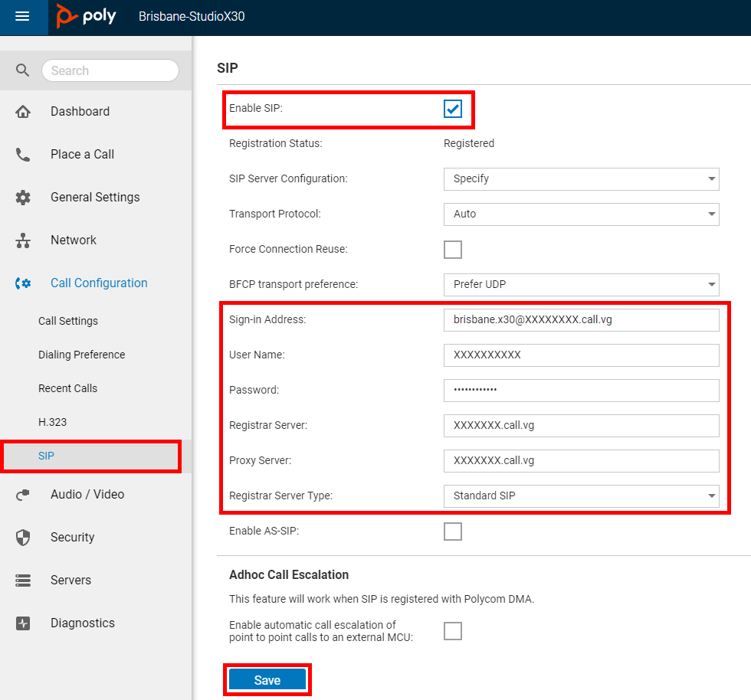Toggle Force Connection Reuse checkbox
Viewport: 751px width, 700px height.
tap(453, 250)
